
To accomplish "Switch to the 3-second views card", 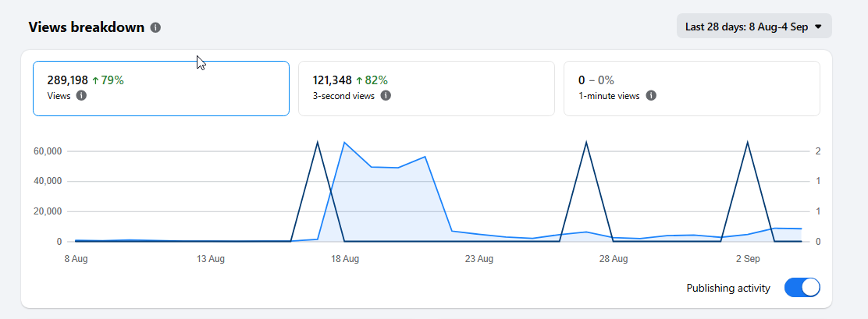I will click(x=426, y=88).
